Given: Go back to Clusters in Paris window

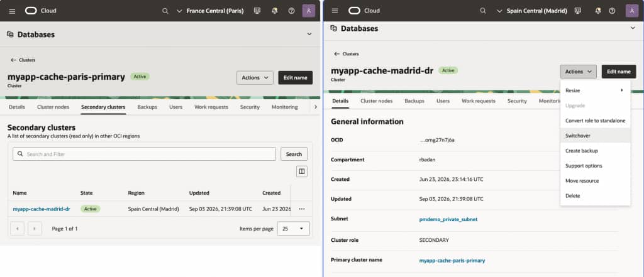Looking at the screenshot, I should 23,60.
